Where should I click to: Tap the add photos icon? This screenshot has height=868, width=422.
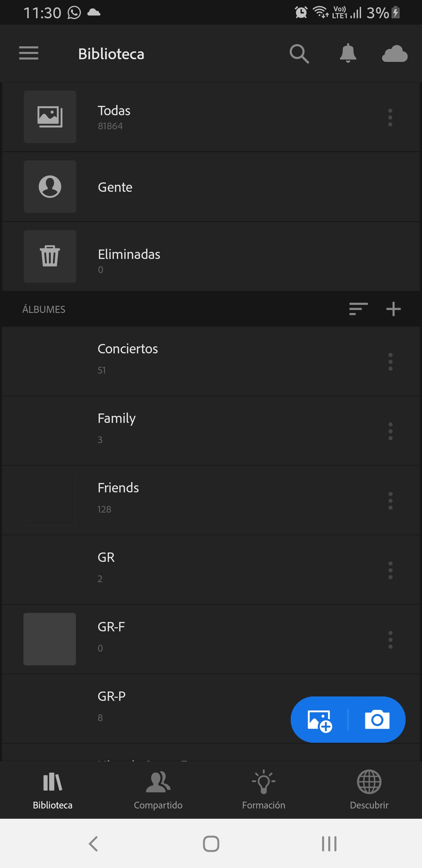coord(320,720)
